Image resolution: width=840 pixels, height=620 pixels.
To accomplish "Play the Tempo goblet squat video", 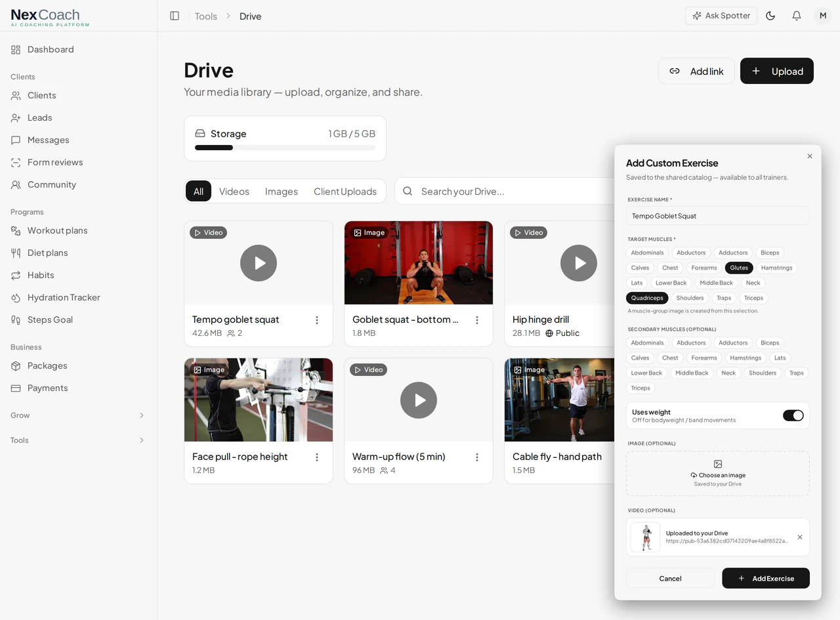I will (259, 263).
